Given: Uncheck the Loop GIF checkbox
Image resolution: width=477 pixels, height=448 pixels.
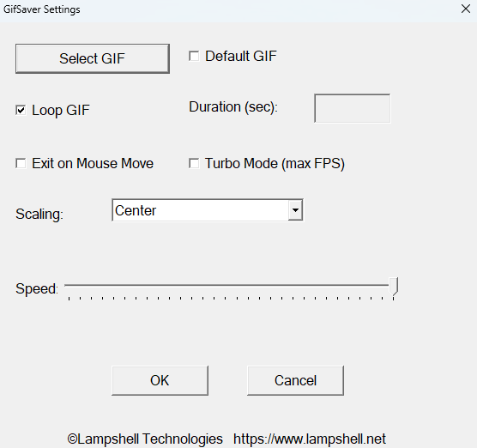Looking at the screenshot, I should (x=21, y=110).
